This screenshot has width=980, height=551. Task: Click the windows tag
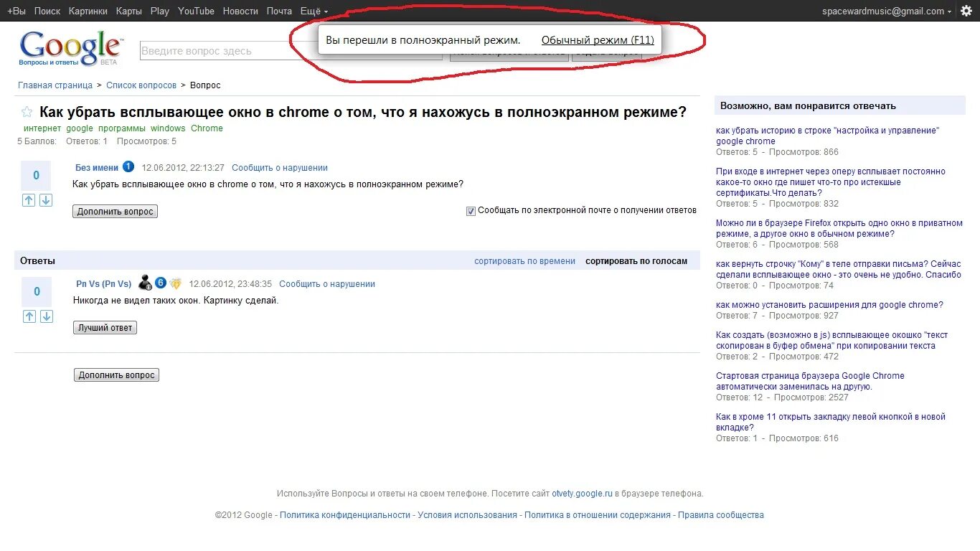[x=168, y=128]
